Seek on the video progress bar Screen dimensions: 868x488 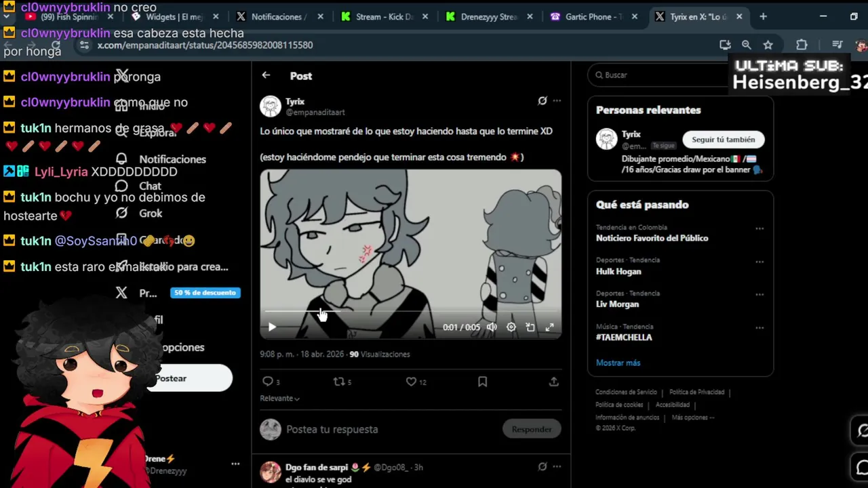(x=410, y=312)
